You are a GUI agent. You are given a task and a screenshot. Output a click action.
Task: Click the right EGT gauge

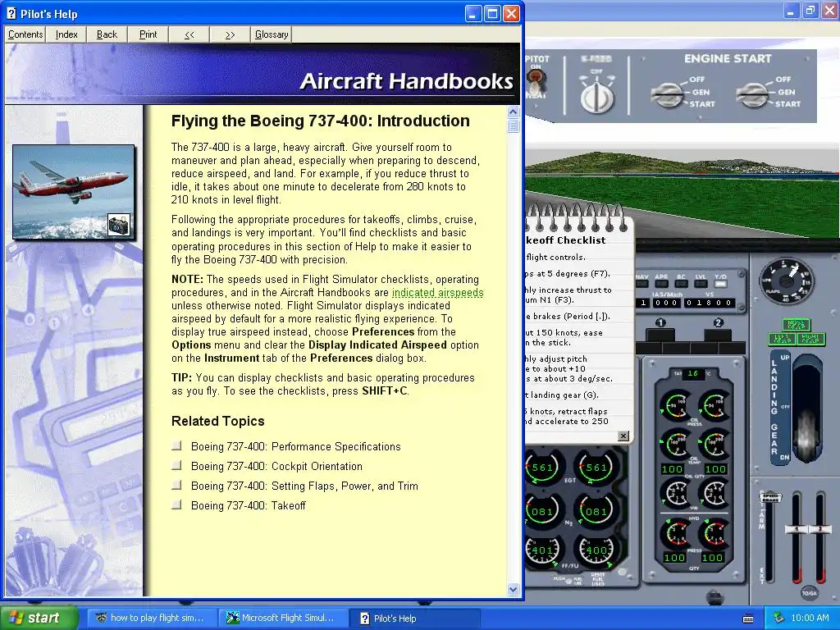pyautogui.click(x=596, y=468)
